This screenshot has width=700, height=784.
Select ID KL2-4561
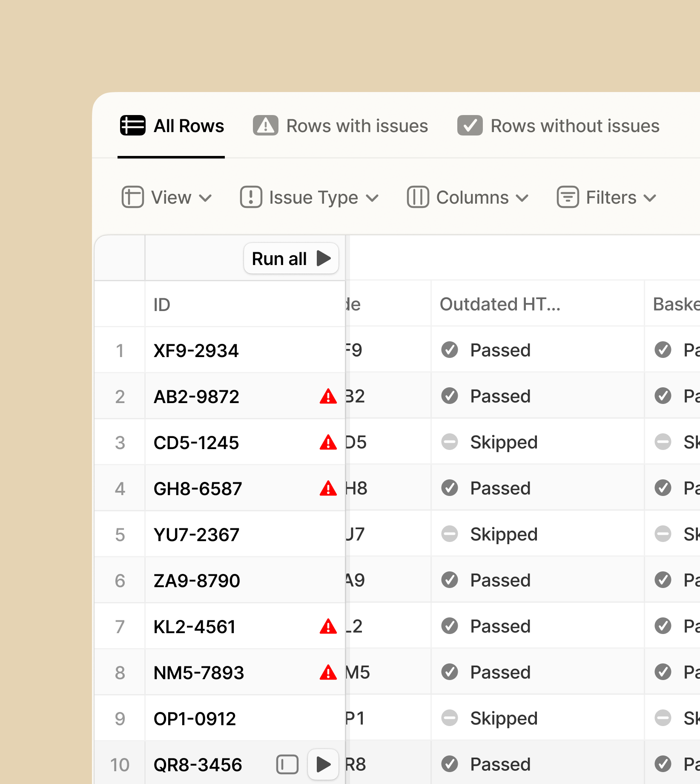(195, 627)
